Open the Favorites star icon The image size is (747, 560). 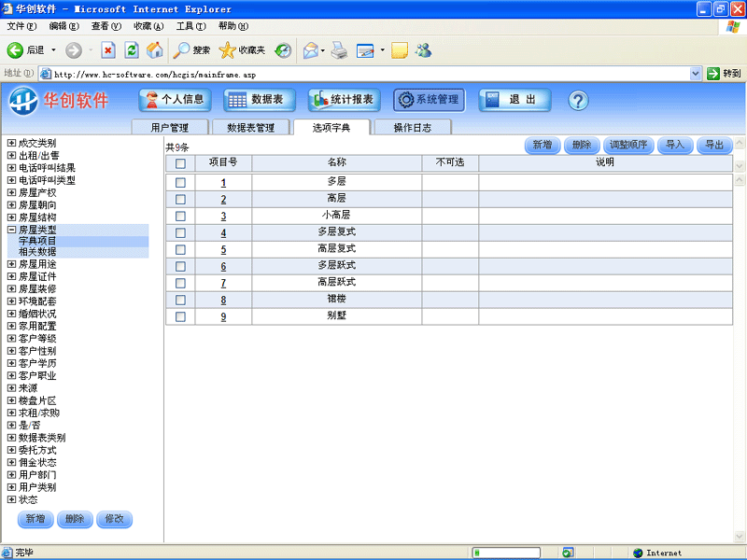click(227, 50)
